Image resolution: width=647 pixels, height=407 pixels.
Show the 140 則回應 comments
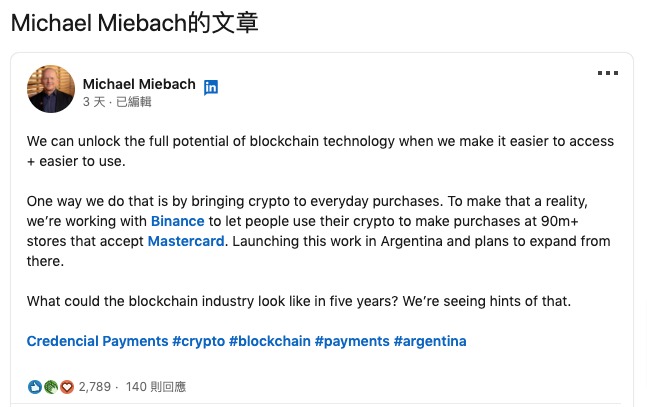tap(156, 387)
